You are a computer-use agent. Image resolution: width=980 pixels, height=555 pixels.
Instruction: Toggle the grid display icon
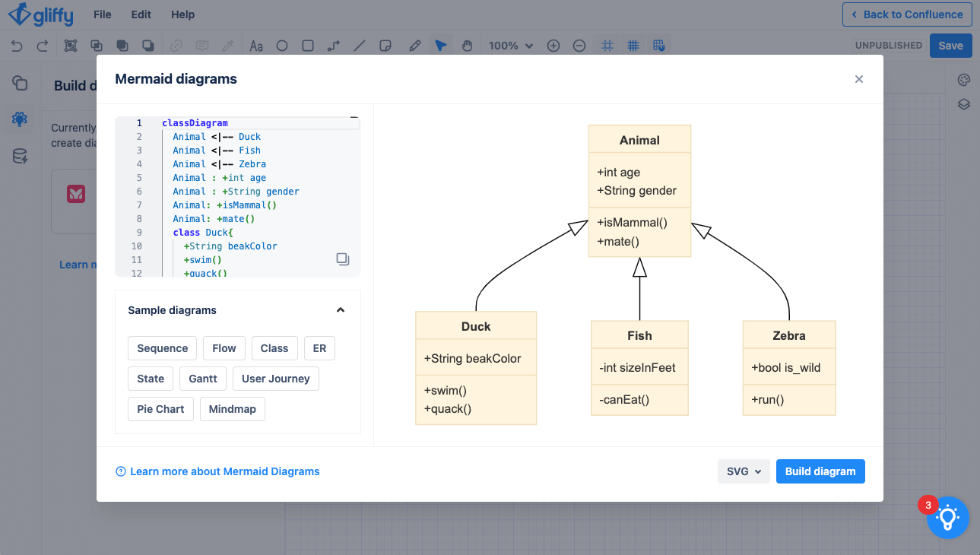click(633, 46)
